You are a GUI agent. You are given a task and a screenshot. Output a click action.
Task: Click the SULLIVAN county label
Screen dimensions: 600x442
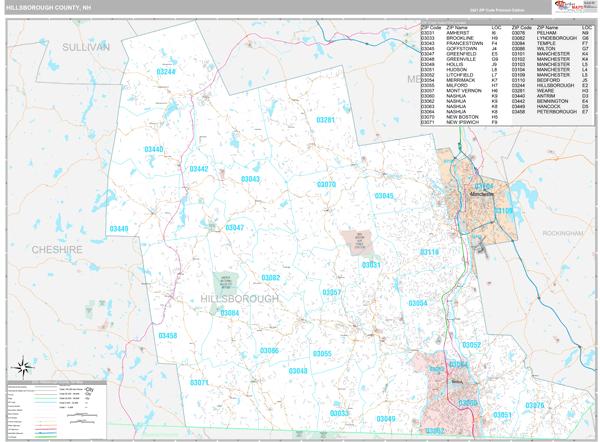(x=86, y=47)
